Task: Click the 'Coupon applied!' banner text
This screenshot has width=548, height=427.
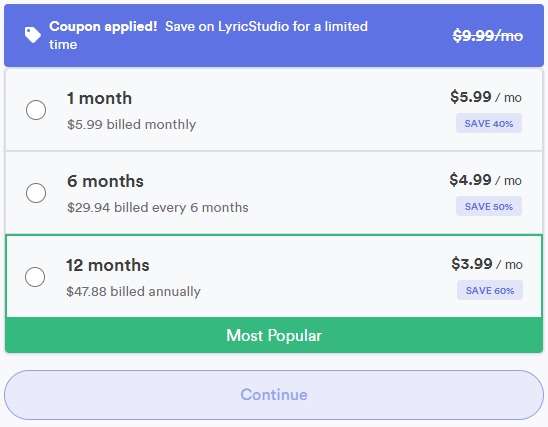Action: (103, 26)
